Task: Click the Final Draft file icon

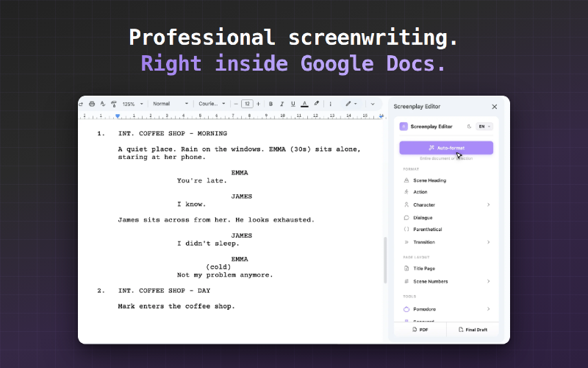Action: point(461,330)
